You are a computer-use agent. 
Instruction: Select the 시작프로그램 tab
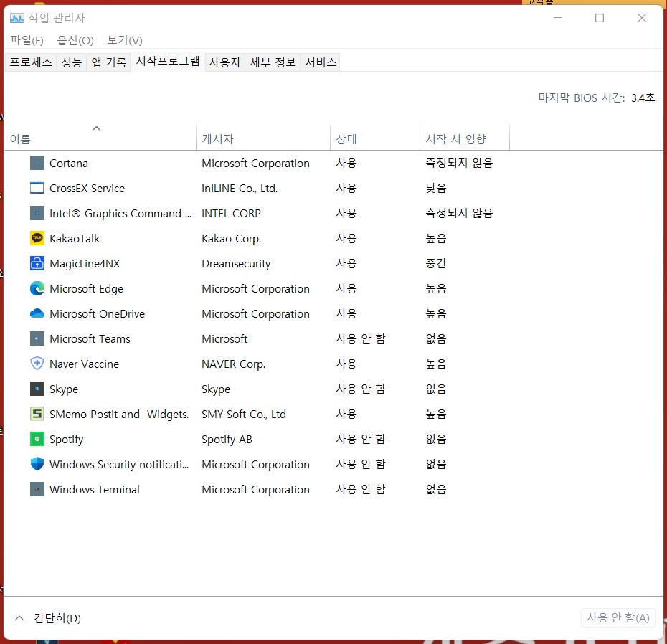(168, 61)
